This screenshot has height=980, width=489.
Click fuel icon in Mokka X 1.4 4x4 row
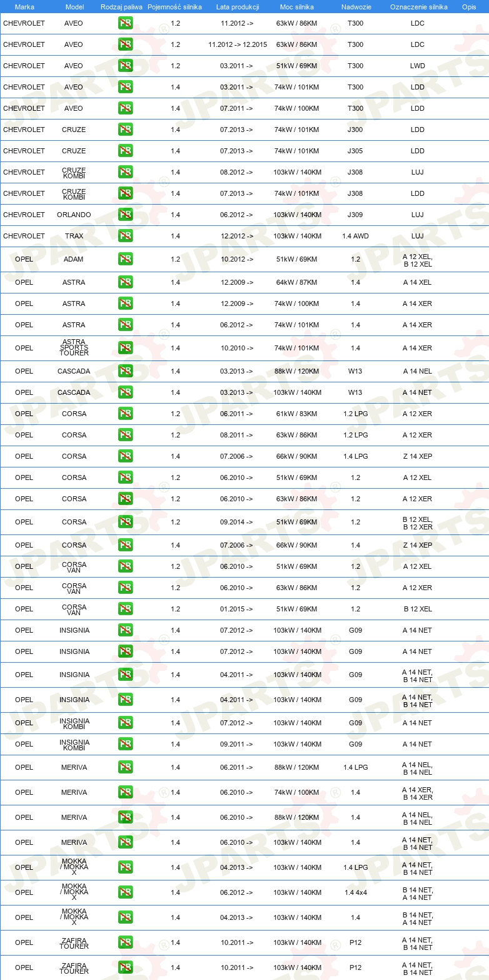click(125, 892)
